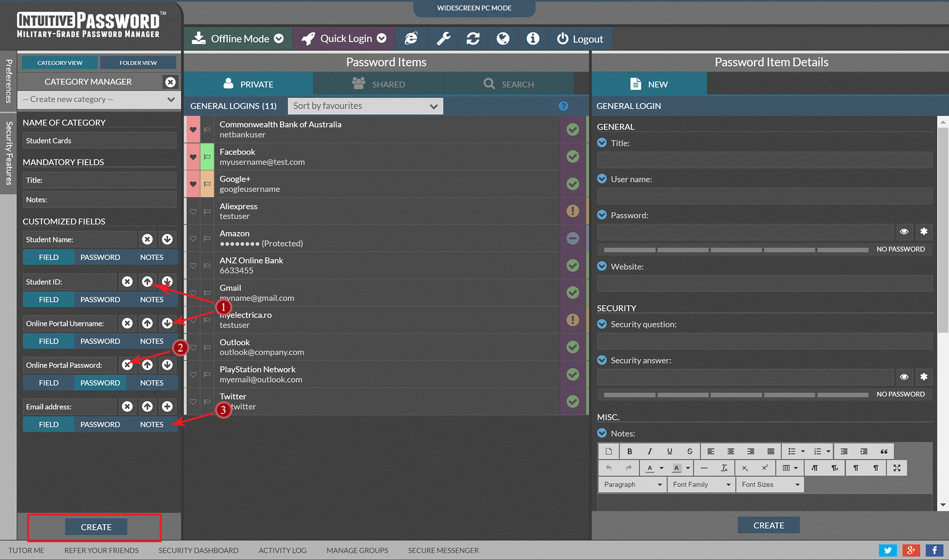This screenshot has height=560, width=949.
Task: Move Online Portal Username field down
Action: coord(167,323)
